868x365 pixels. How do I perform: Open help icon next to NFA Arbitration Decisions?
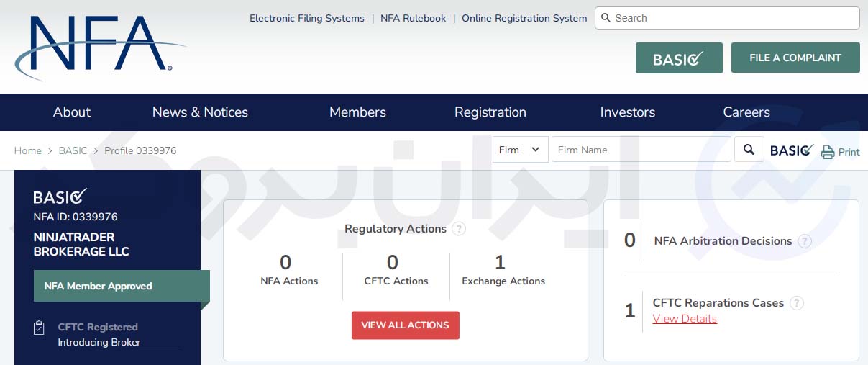(805, 241)
